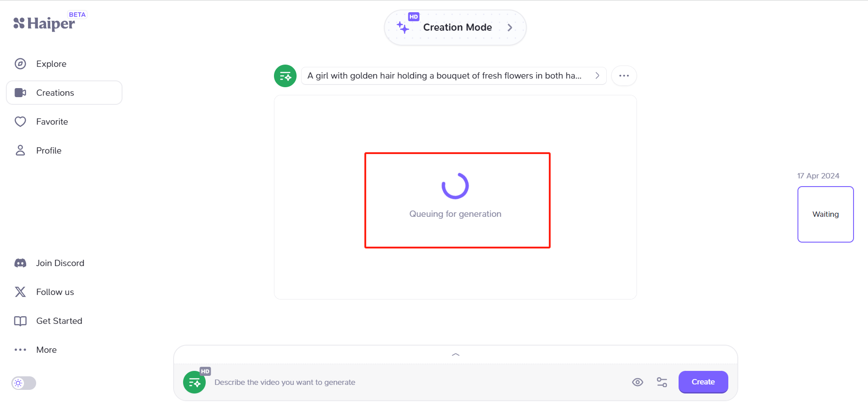Toggle the eye visibility icon
868x412 pixels.
click(x=637, y=382)
